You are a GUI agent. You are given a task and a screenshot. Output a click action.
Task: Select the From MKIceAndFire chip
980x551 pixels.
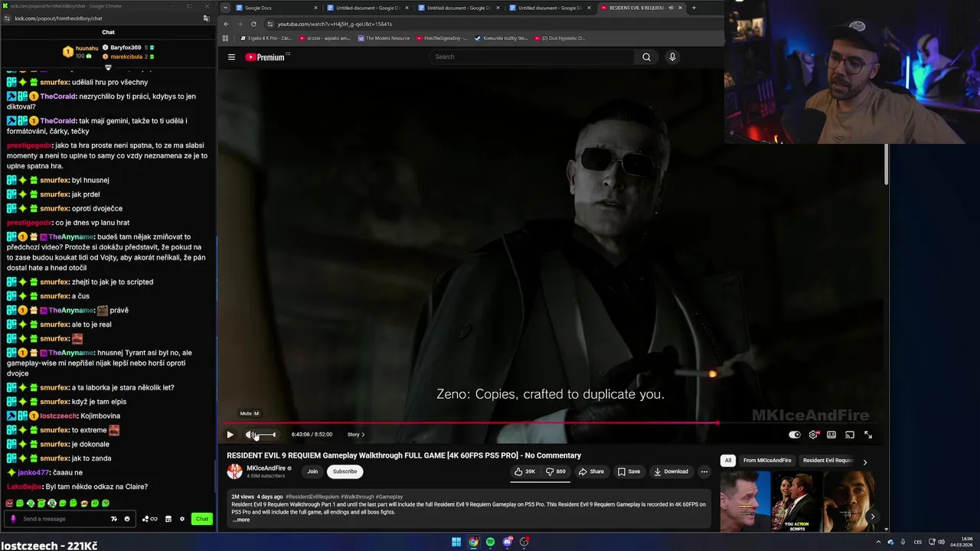tap(767, 460)
